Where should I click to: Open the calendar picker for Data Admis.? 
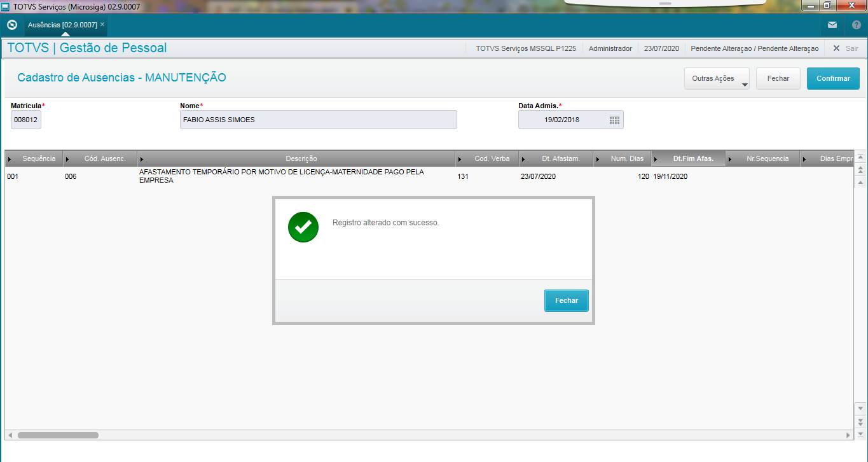(614, 120)
